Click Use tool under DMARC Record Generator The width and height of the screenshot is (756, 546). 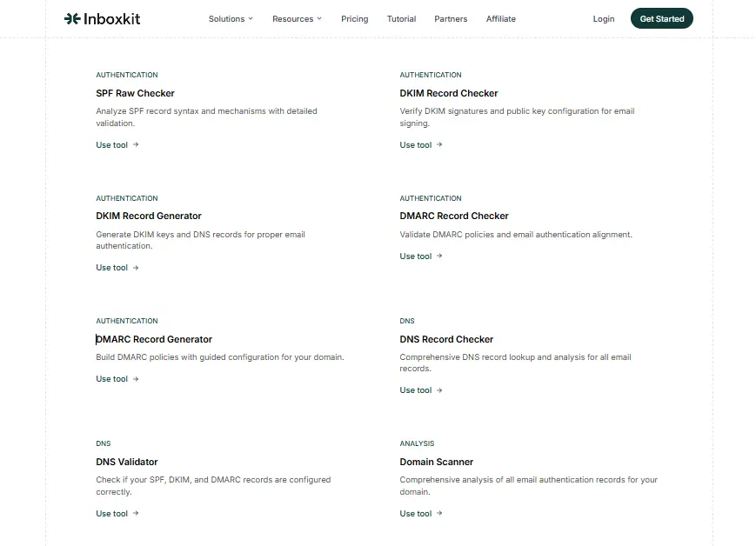tap(112, 379)
